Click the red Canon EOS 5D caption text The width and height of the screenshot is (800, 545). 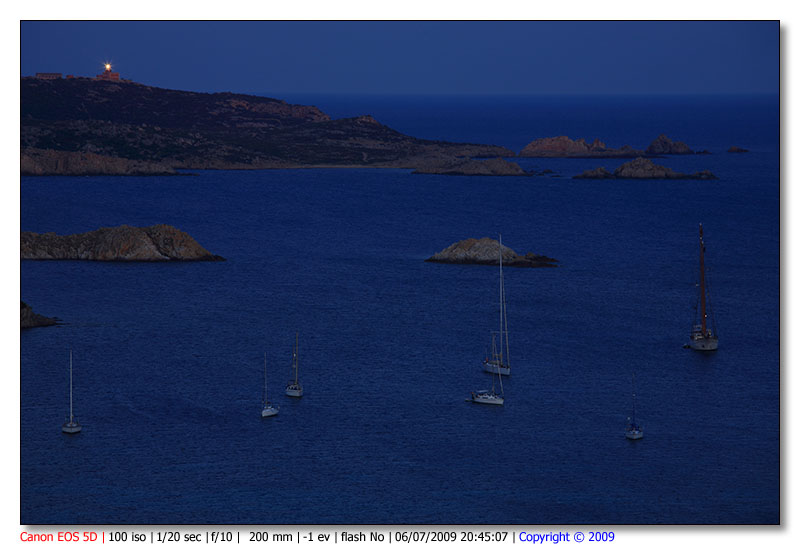[59, 537]
